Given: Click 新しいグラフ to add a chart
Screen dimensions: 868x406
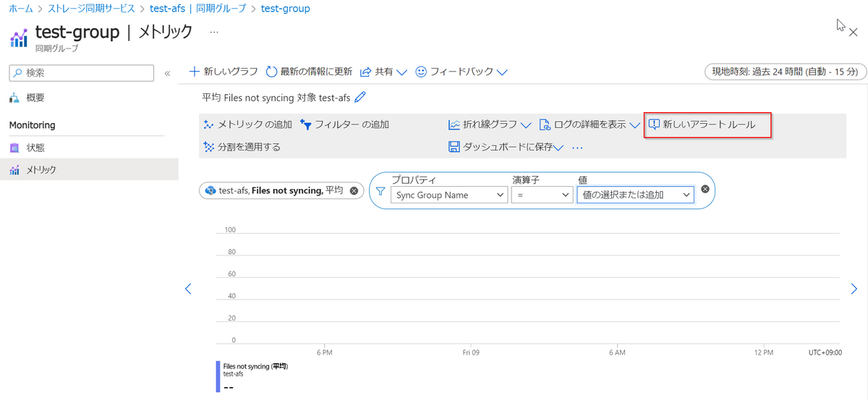Looking at the screenshot, I should pyautogui.click(x=224, y=72).
